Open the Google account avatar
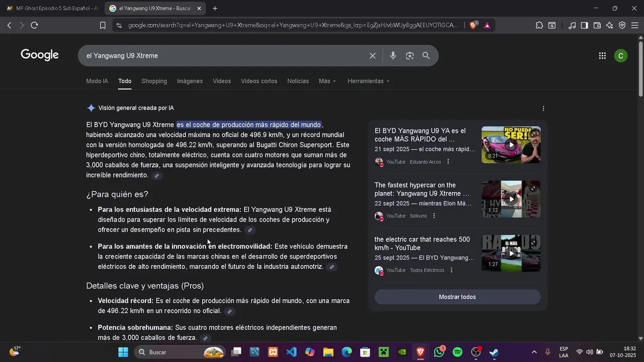This screenshot has height=362, width=644. (621, 56)
